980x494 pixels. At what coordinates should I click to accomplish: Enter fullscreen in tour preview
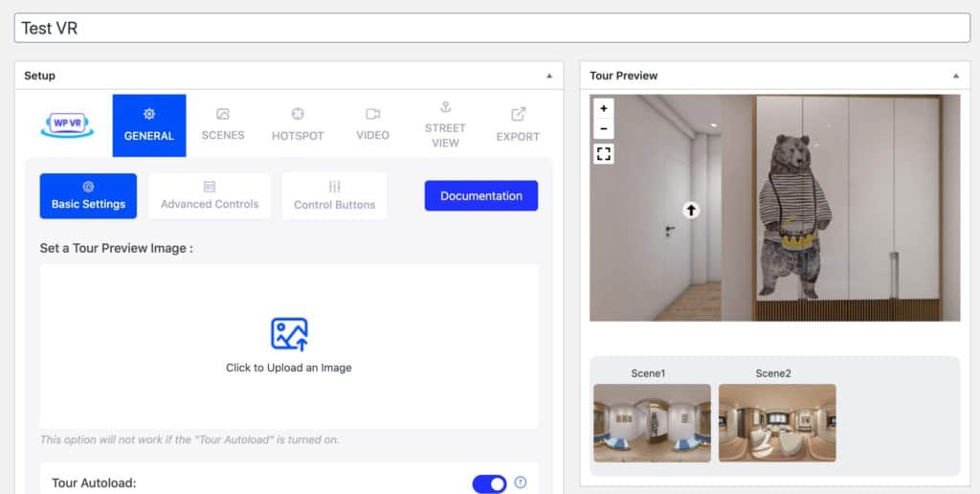(603, 154)
